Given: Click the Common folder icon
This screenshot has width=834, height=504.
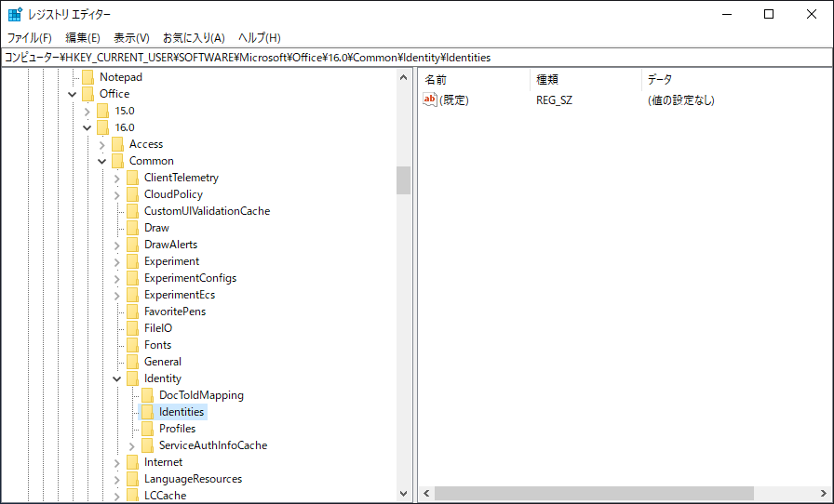Looking at the screenshot, I should [118, 161].
